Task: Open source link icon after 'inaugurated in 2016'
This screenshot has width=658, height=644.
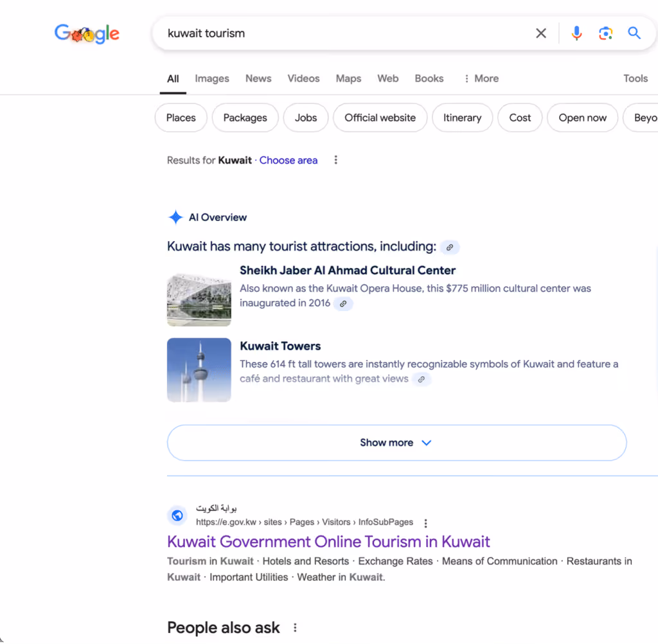Action: pos(343,303)
